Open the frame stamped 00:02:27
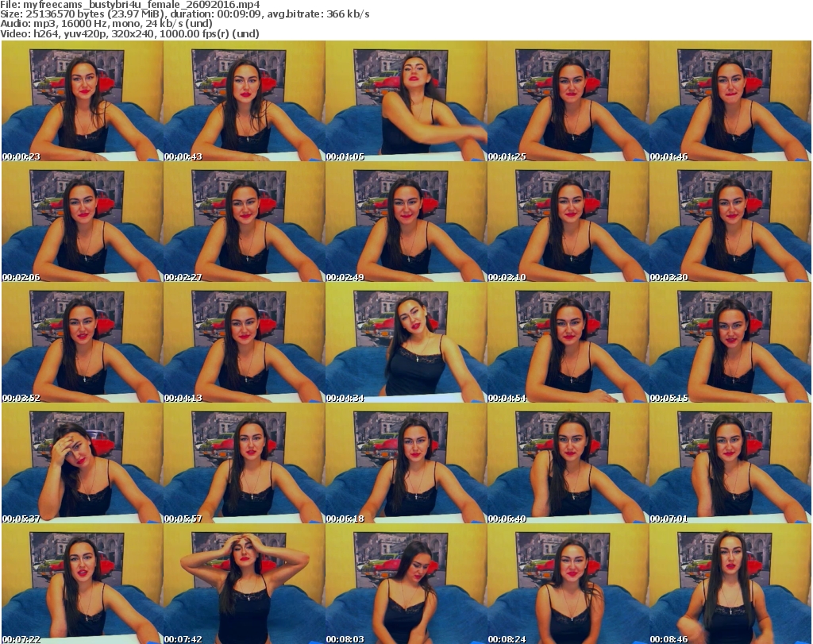Viewport: 813px width, 644px height. click(245, 222)
